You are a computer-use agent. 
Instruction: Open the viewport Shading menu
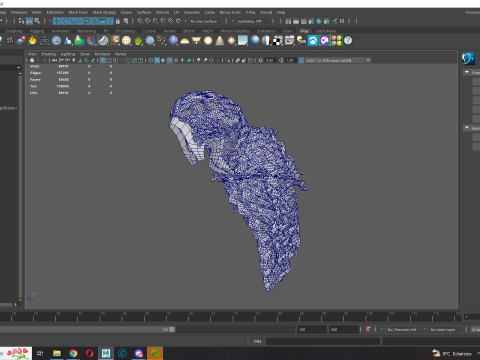pyautogui.click(x=49, y=54)
